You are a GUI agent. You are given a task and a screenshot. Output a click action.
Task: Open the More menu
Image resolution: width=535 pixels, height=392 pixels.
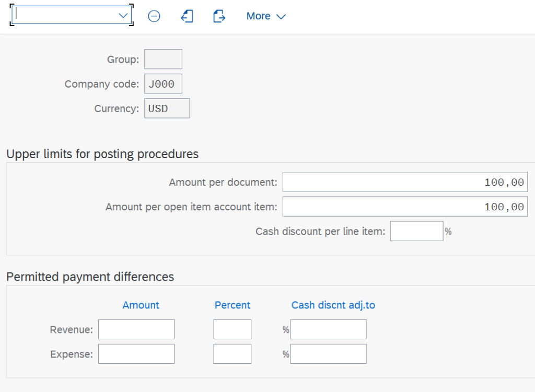coord(266,16)
